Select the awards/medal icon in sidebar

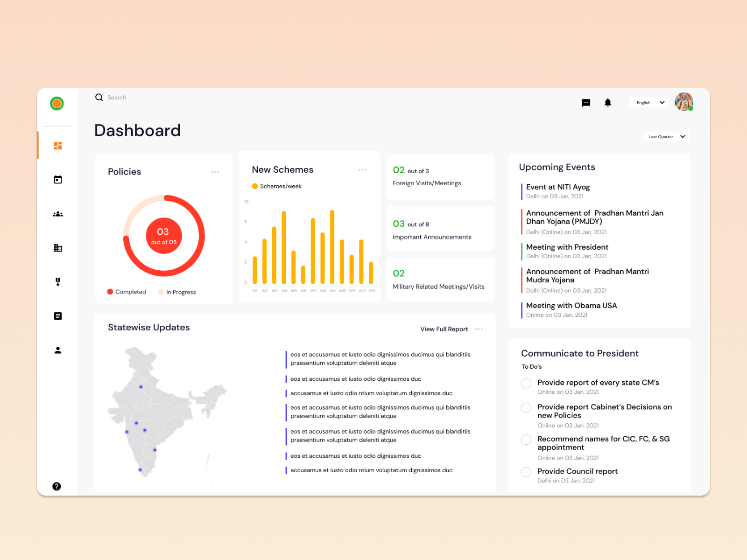[57, 281]
